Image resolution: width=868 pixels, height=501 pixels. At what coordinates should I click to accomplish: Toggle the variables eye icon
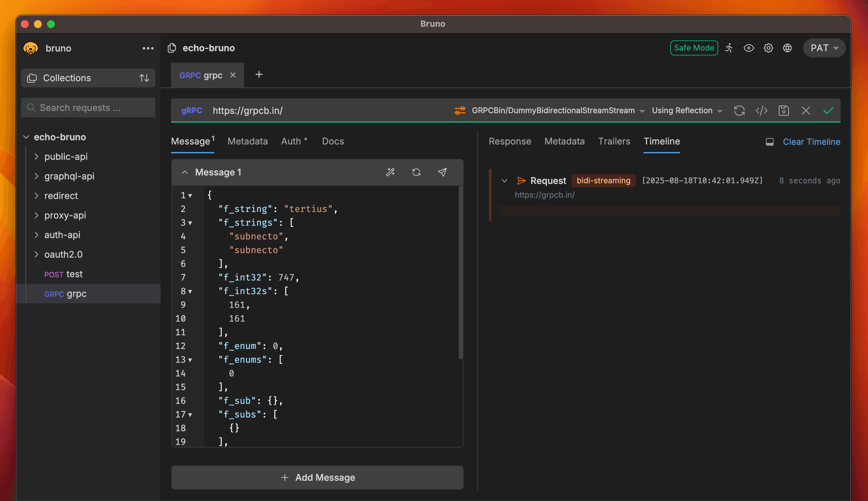pos(749,48)
